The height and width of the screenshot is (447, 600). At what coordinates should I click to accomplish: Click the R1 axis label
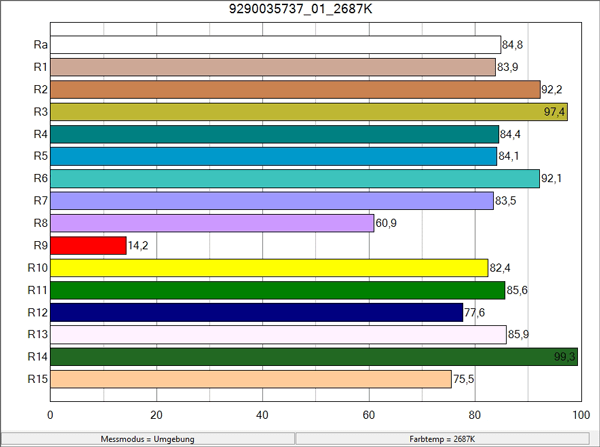(41, 67)
